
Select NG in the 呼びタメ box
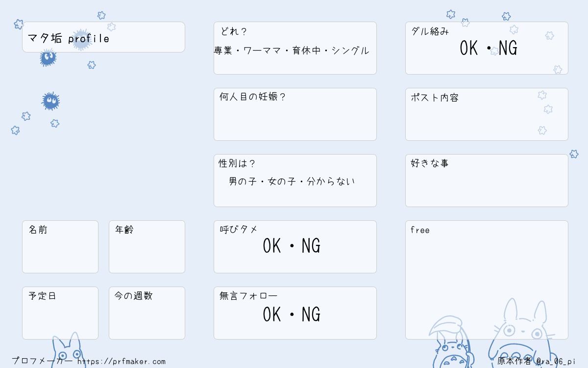(x=311, y=246)
